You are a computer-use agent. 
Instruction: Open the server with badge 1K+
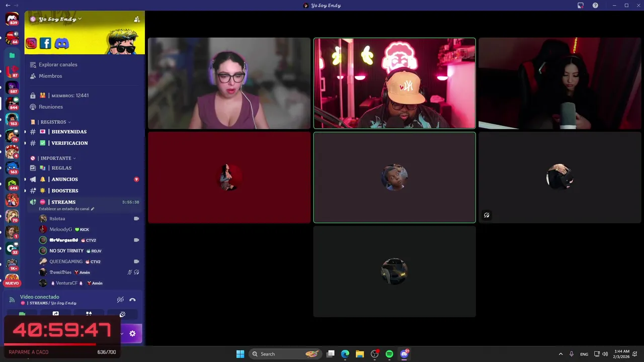(12, 264)
